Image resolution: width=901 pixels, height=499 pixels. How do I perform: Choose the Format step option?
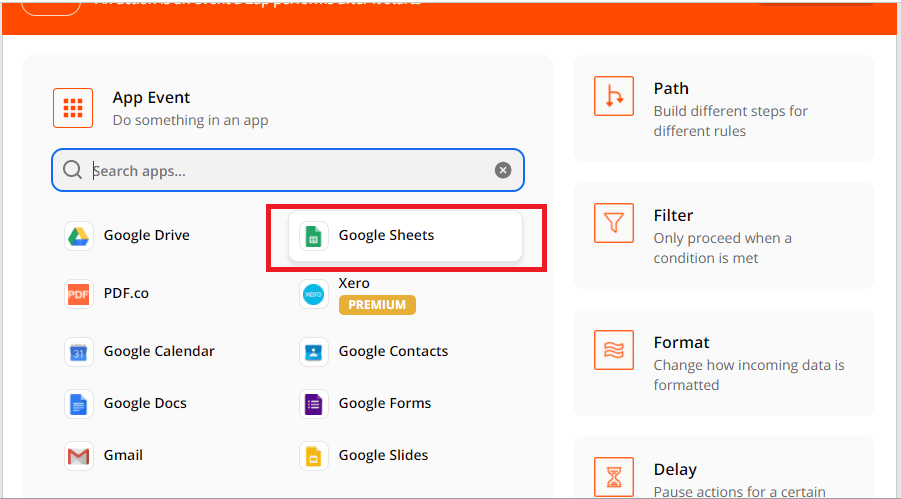[723, 362]
